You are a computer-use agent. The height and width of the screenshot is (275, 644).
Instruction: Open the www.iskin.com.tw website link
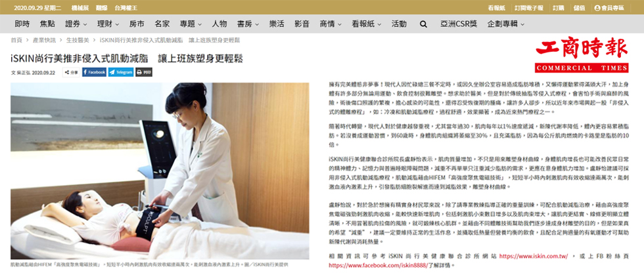(x=533, y=256)
